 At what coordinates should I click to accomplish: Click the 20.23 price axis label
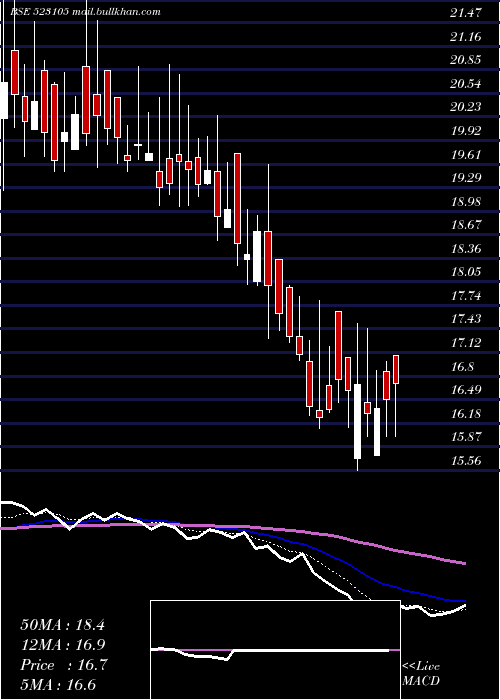[466, 107]
